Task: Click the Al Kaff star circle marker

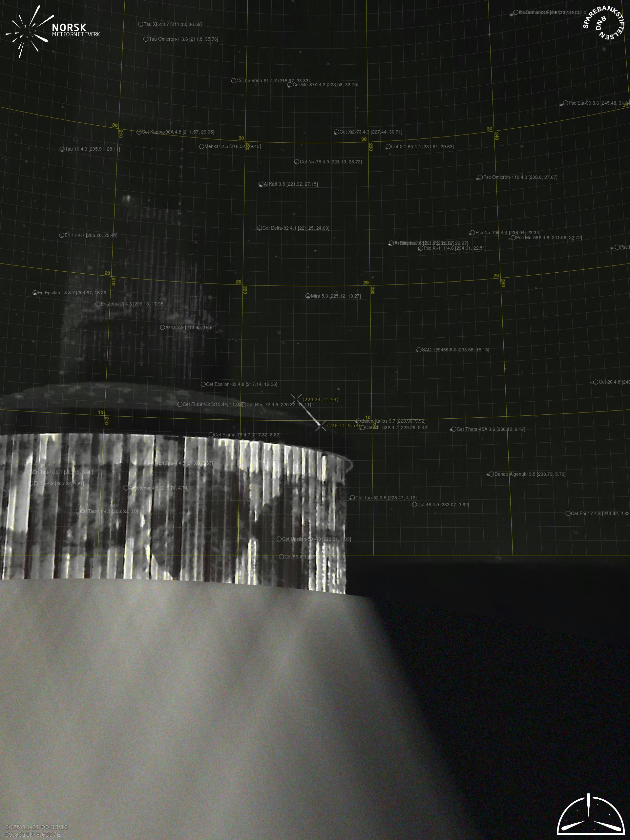Action: (x=261, y=184)
